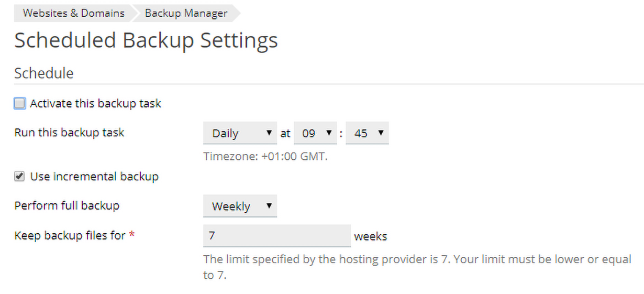Click the 'weeks' unit label
This screenshot has height=294, width=644.
point(371,236)
